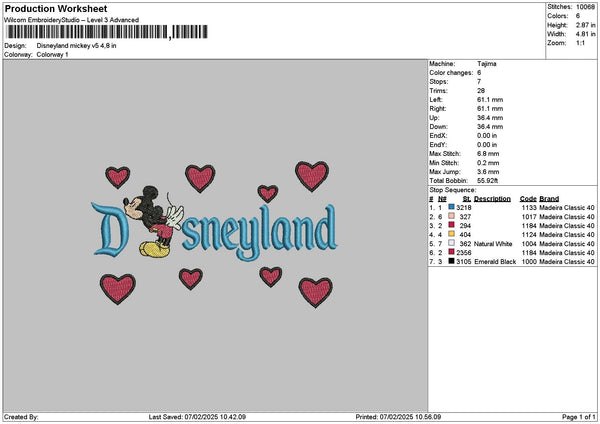Click the Natural White thread swatch
Image resolution: width=600 pixels, height=424 pixels.
452,243
